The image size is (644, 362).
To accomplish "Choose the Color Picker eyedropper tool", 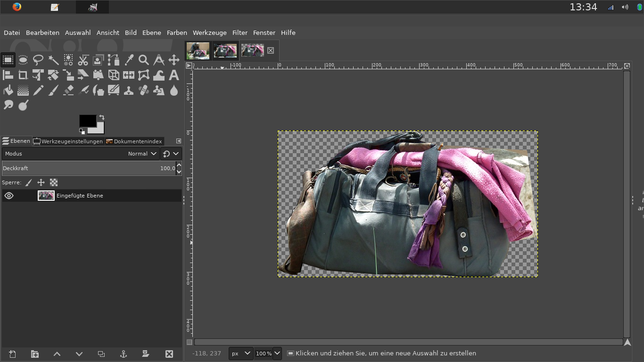I will [129, 60].
